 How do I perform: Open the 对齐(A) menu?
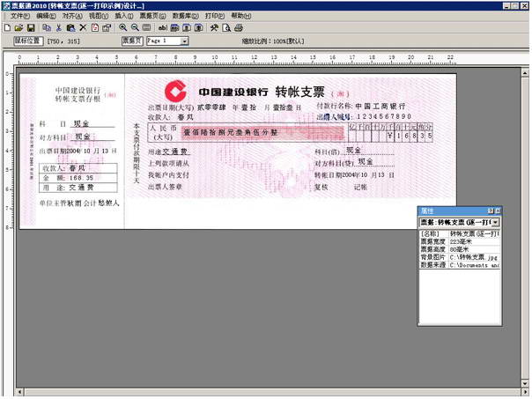[72, 16]
